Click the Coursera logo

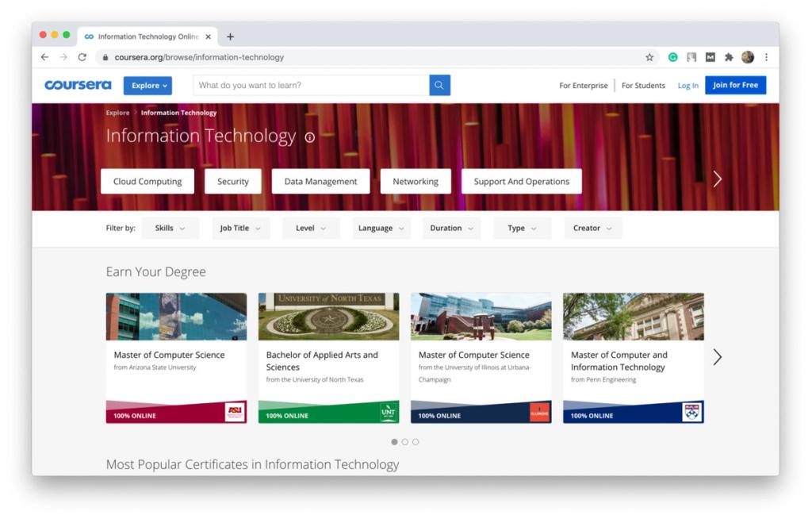click(78, 85)
